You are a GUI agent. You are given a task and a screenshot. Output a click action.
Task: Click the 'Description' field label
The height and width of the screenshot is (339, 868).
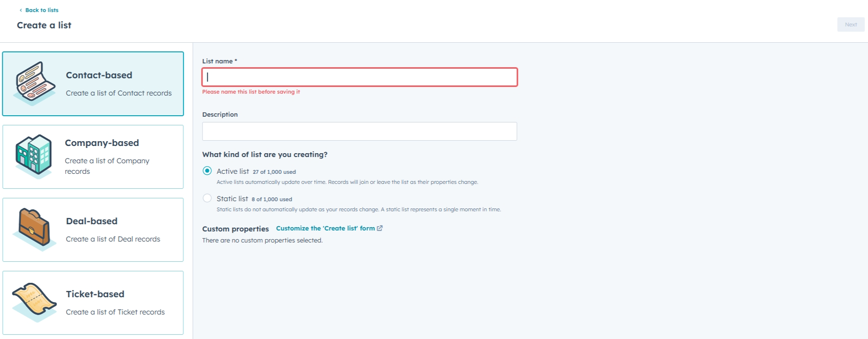220,115
